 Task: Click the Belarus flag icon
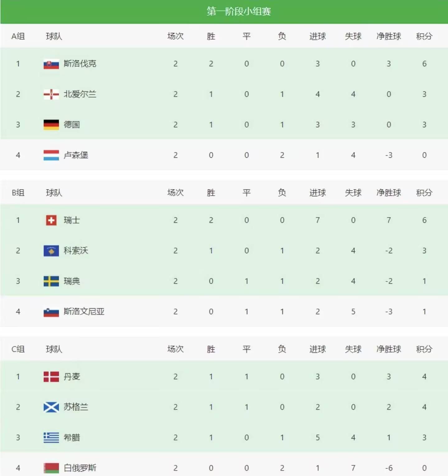click(51, 468)
